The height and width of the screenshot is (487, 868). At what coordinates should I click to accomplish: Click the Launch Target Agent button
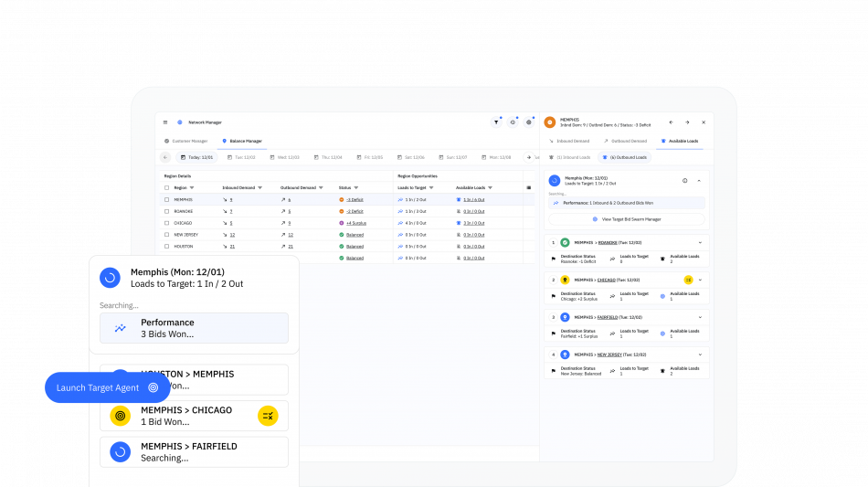pos(107,387)
